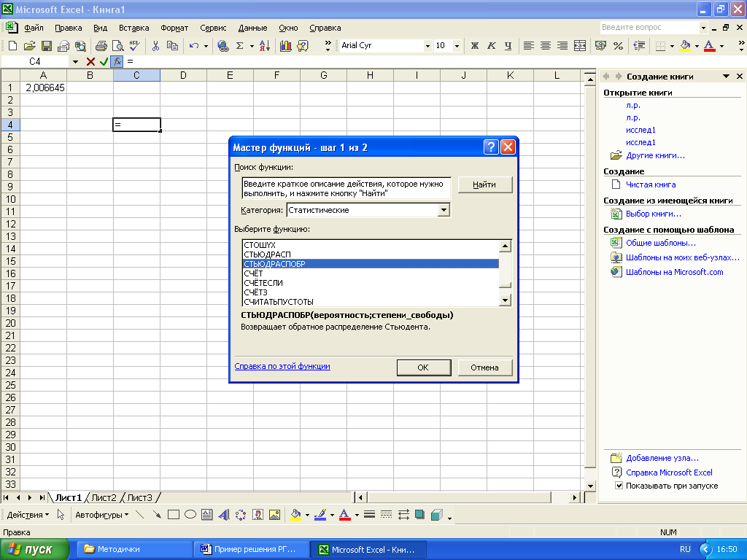The image size is (747, 560).
Task: Click the fx Insert Function button in the formula bar
Action: pyautogui.click(x=117, y=61)
